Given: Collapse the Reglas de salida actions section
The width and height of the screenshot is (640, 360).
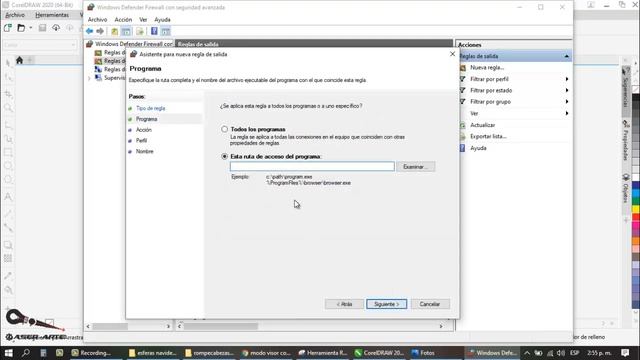Looking at the screenshot, I should coord(567,56).
